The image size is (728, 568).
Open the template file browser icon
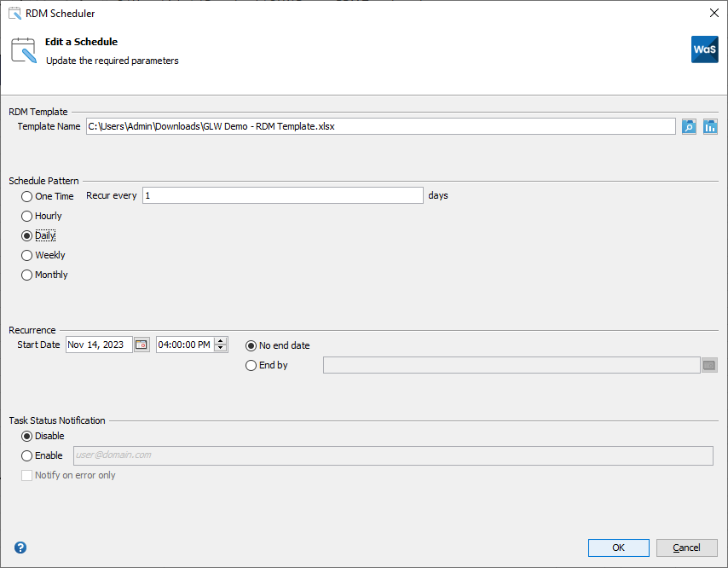click(x=689, y=125)
